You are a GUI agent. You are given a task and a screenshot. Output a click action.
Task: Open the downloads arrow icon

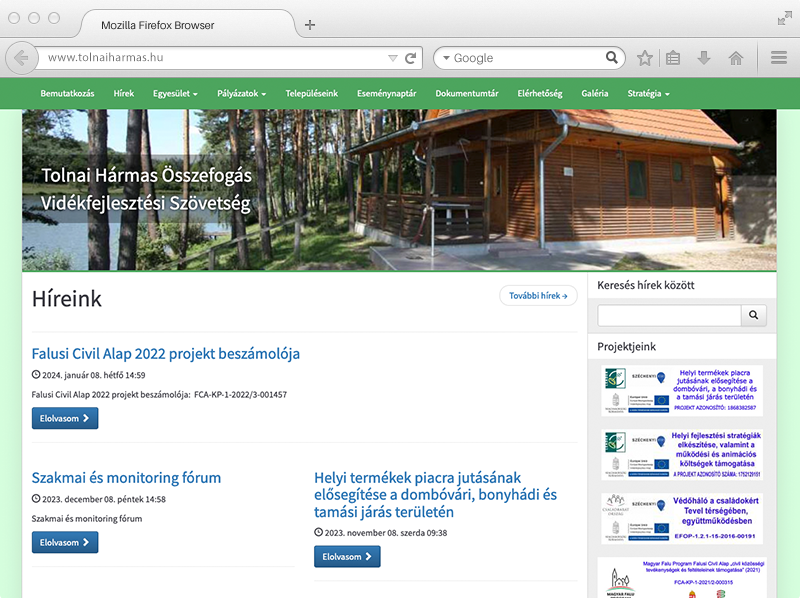click(x=704, y=58)
